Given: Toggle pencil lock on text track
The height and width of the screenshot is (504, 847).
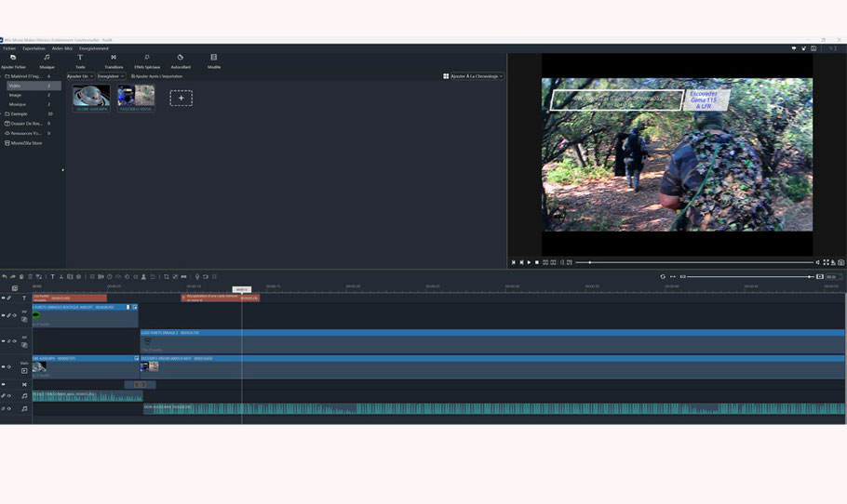Looking at the screenshot, I should click(x=8, y=298).
